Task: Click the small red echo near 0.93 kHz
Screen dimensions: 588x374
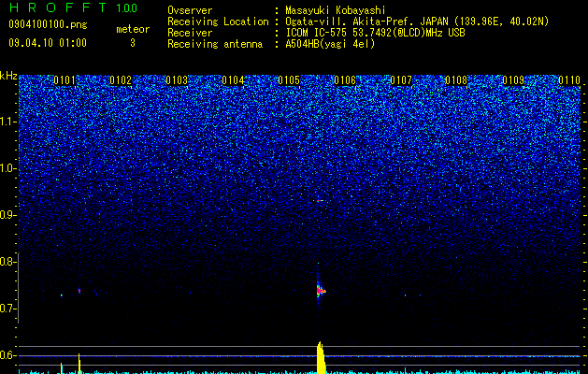Action: [x=320, y=201]
